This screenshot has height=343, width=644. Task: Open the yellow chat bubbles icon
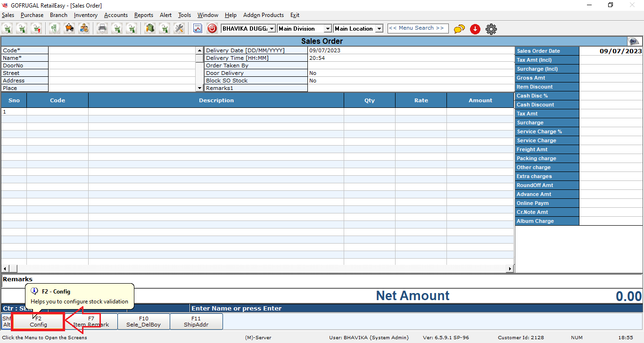(x=459, y=29)
